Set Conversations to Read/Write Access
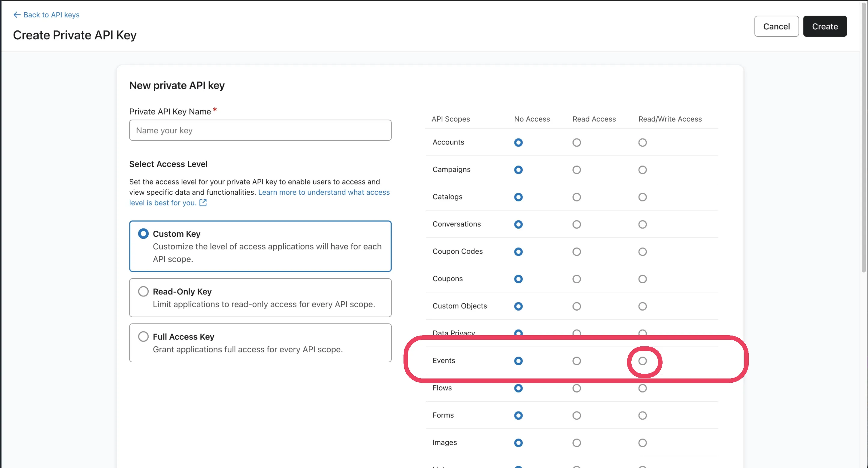Screen dimensions: 868x468 coord(642,224)
